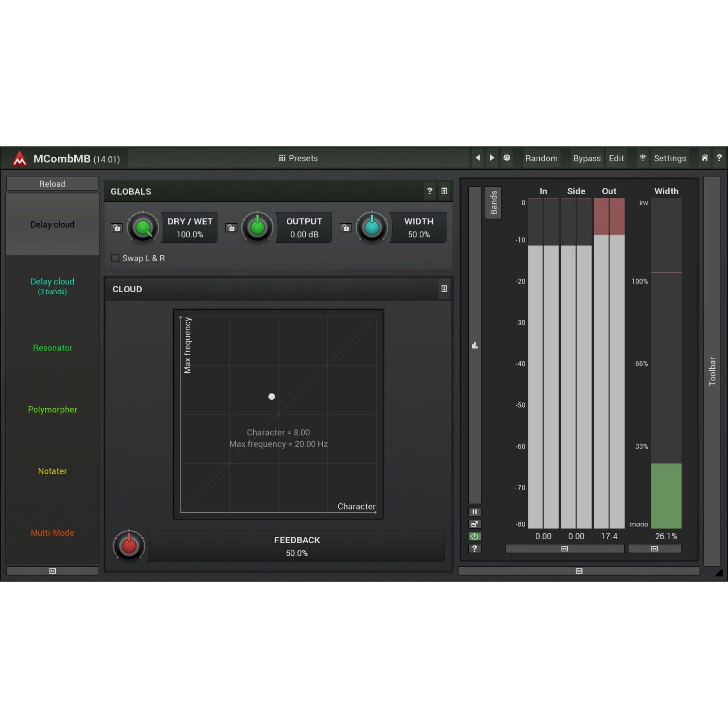
Task: Open the Globals panel help icon
Action: click(x=430, y=191)
